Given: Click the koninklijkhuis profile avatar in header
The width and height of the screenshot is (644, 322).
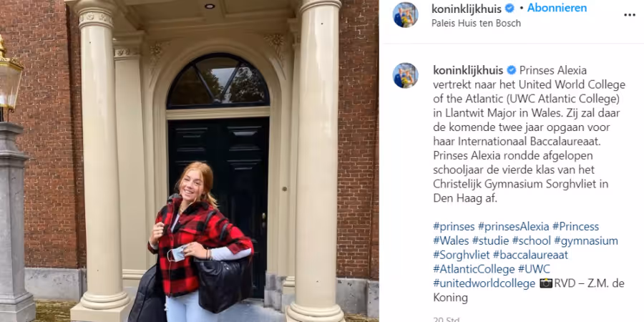Looking at the screenshot, I should pyautogui.click(x=406, y=15).
